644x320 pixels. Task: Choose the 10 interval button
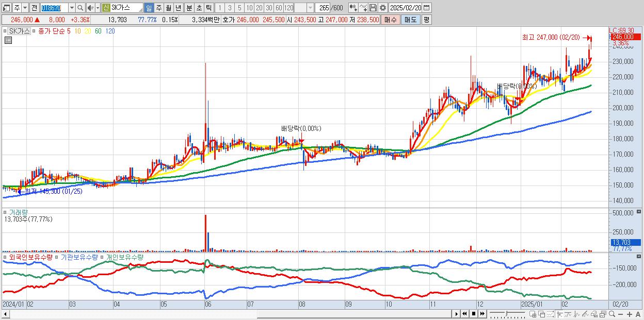249,8
